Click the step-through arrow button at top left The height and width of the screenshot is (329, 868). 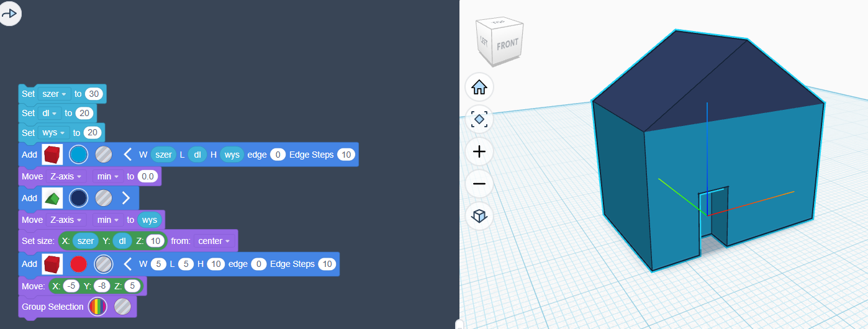point(9,13)
